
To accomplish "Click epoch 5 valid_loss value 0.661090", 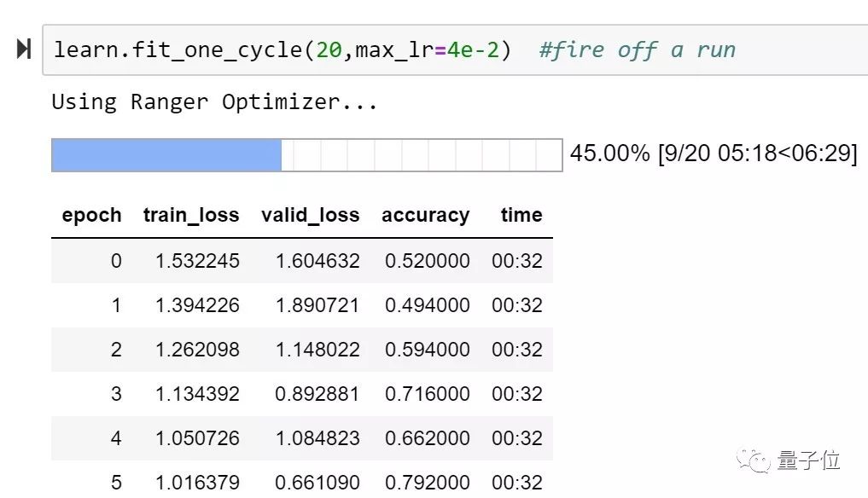I will [x=317, y=483].
